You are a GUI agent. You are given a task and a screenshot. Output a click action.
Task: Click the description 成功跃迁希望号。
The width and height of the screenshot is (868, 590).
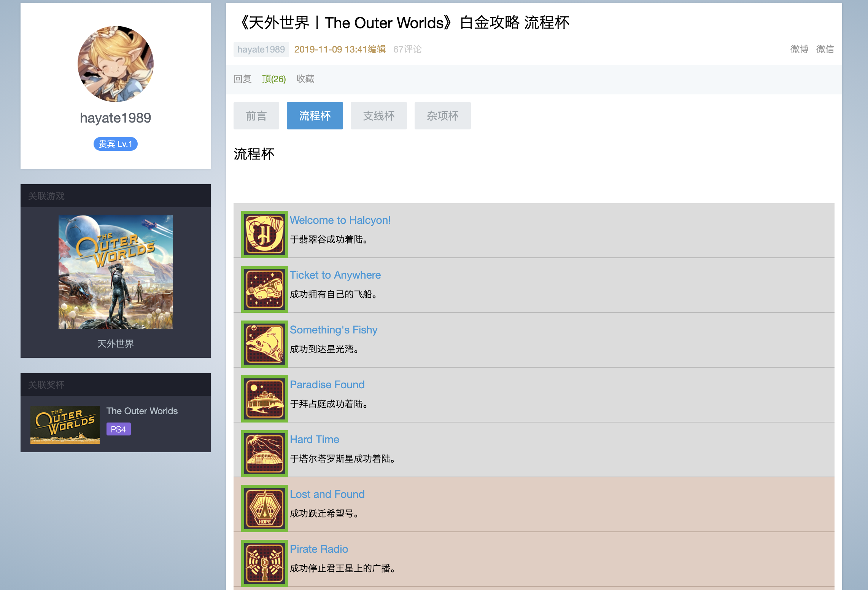coord(324,513)
